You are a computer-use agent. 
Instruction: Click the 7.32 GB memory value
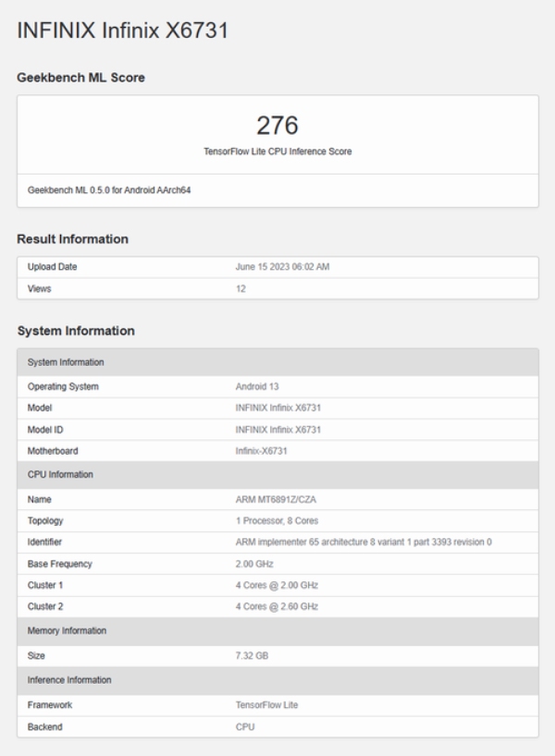coord(252,655)
